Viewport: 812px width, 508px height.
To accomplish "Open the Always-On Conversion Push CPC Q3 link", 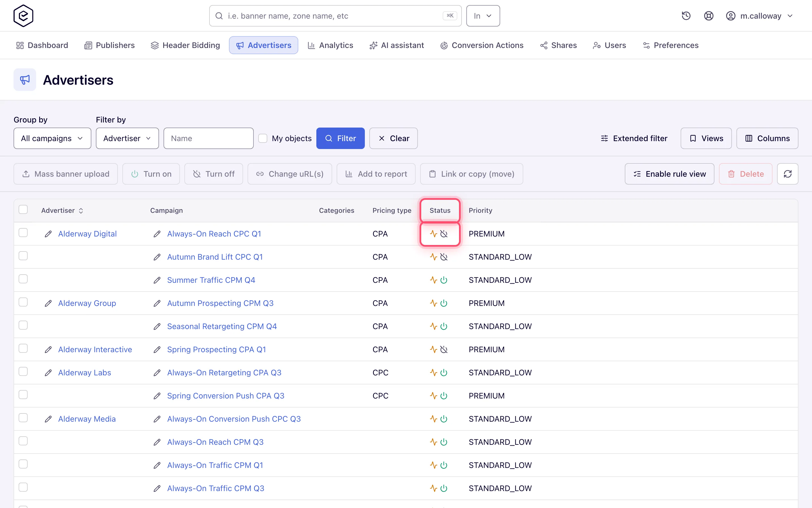I will (x=234, y=419).
